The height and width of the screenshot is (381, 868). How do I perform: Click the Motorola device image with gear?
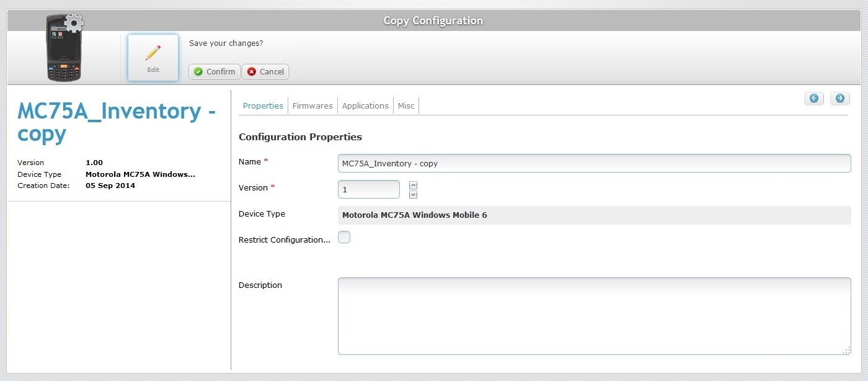tap(64, 48)
